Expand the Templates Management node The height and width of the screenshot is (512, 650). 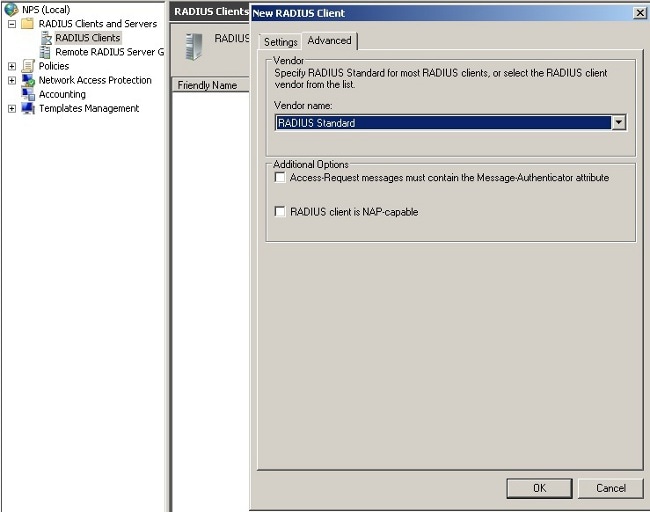(x=12, y=109)
